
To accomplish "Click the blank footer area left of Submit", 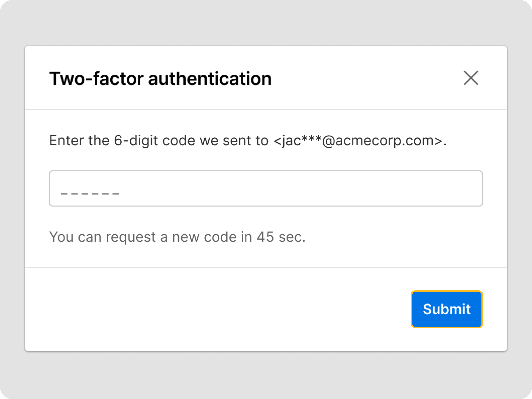I will click(x=216, y=309).
